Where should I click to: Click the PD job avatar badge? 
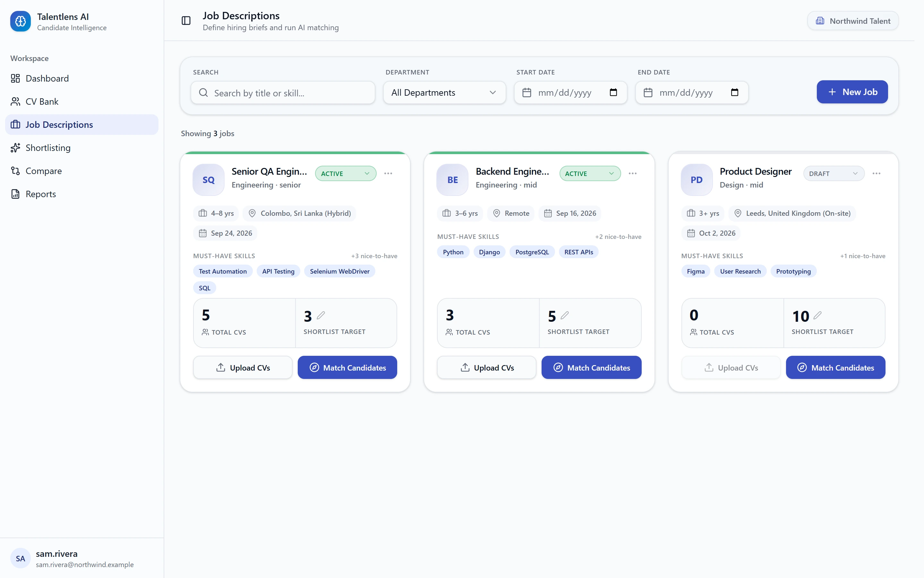click(x=697, y=180)
